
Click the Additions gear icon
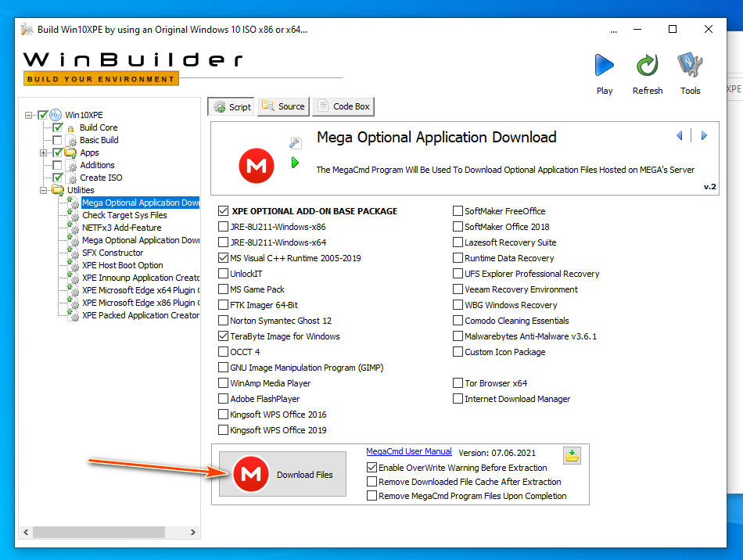pos(71,166)
